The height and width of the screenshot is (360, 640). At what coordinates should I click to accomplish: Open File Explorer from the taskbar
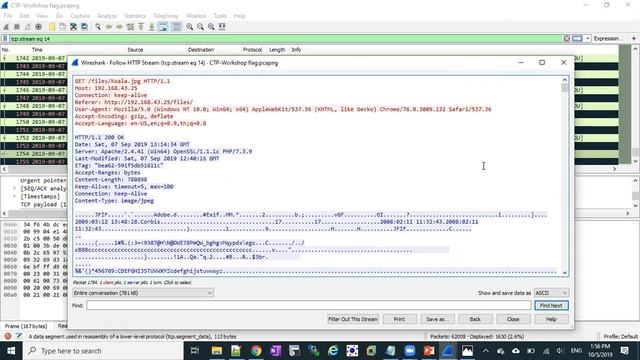(217, 351)
